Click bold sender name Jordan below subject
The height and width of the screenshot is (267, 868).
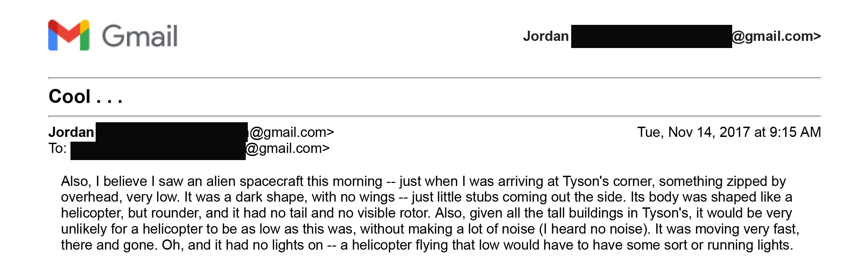coord(71,132)
